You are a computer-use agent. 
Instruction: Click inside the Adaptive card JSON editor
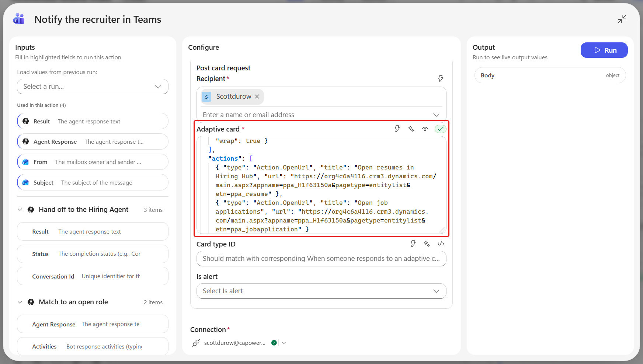[321, 185]
